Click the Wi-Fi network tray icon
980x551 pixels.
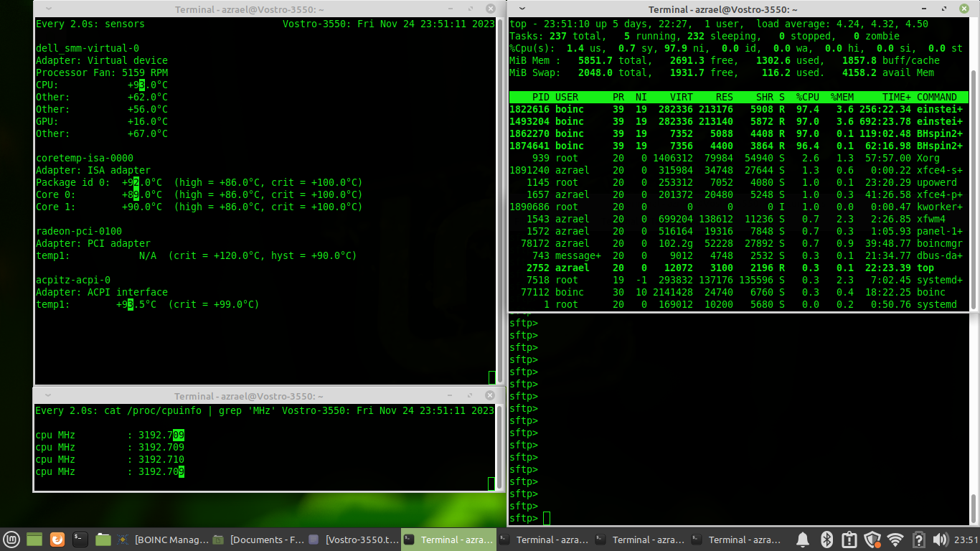click(895, 540)
